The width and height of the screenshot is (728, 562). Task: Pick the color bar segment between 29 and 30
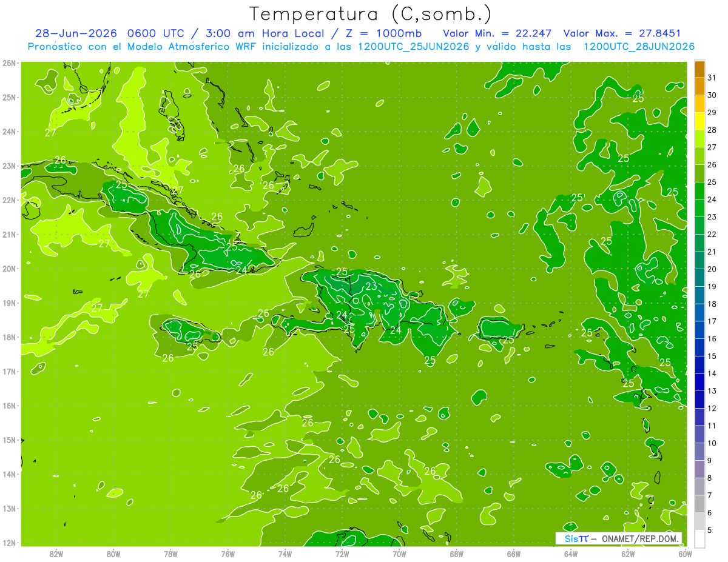[699, 104]
